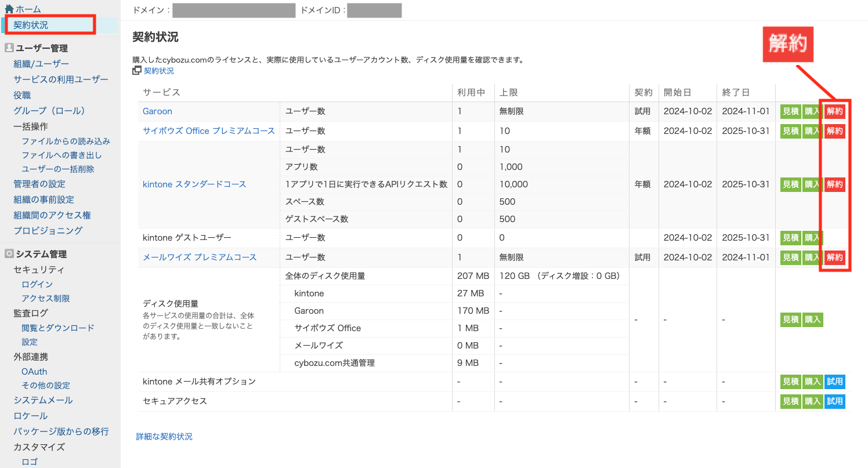The image size is (868, 468).
Task: Click the popup icon beside 契約状況 help link
Action: point(137,71)
